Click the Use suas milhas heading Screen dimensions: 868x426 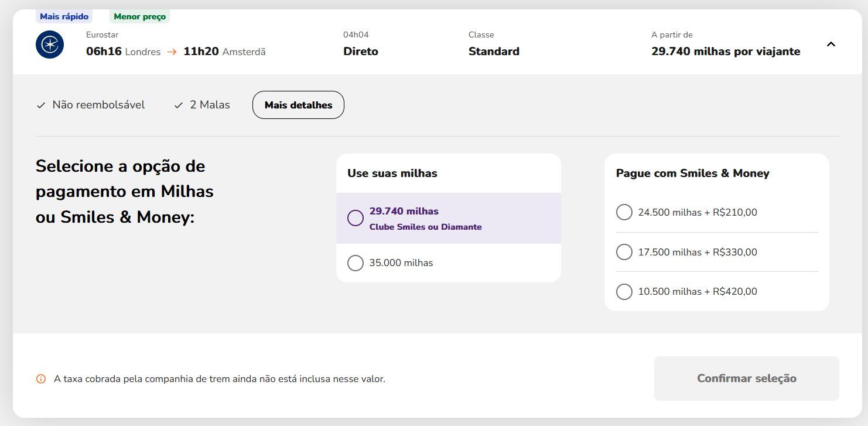click(392, 173)
